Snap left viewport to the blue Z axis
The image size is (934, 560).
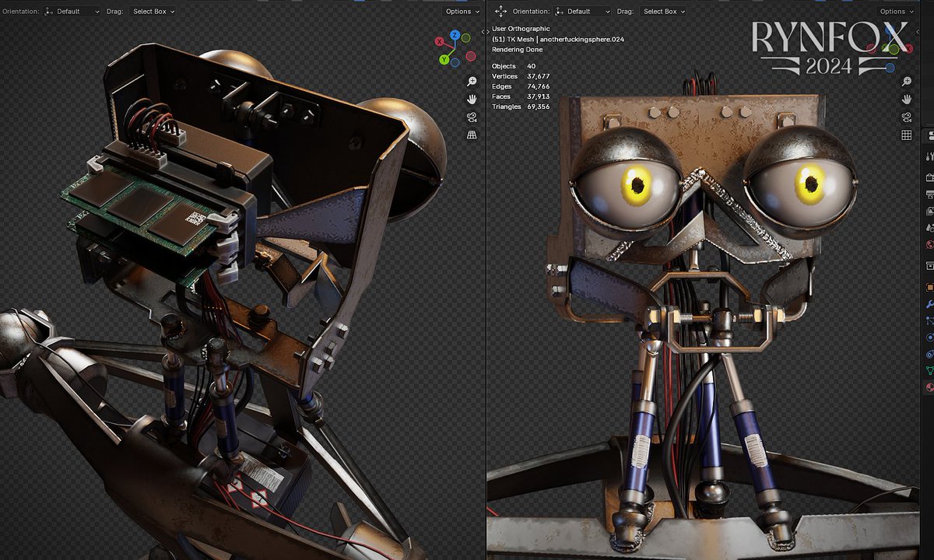click(455, 36)
